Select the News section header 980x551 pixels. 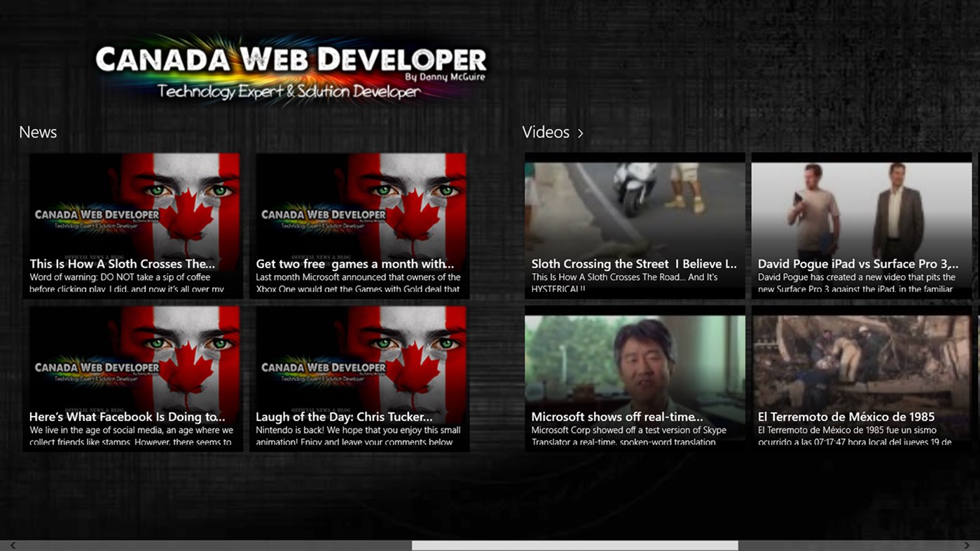(x=38, y=132)
